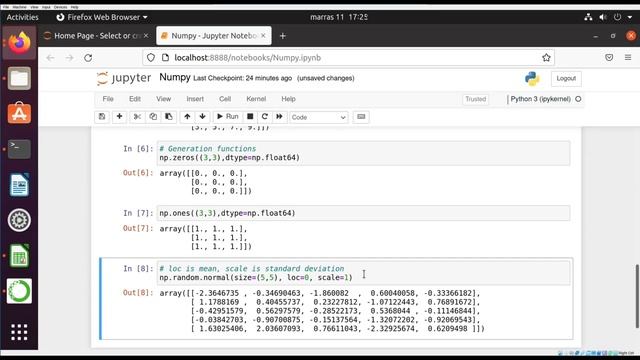The width and height of the screenshot is (640, 360).
Task: Open Settings gear from the dock
Action: (x=19, y=220)
